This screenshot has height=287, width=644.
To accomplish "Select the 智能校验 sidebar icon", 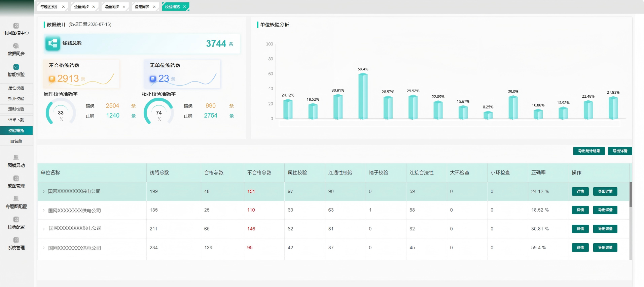I will (x=16, y=67).
